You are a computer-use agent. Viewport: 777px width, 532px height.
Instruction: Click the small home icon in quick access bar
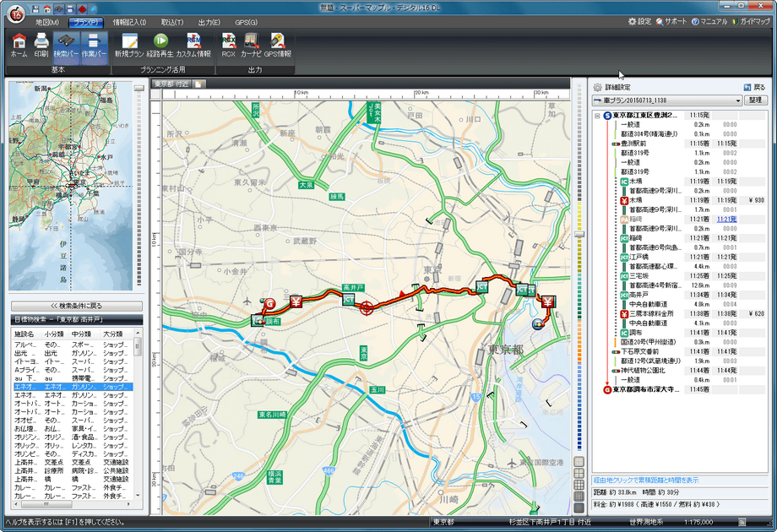click(x=46, y=9)
